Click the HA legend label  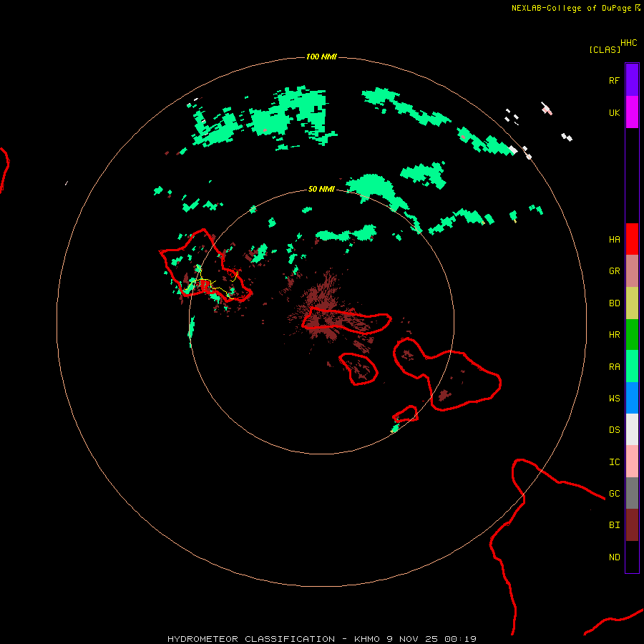tap(614, 239)
